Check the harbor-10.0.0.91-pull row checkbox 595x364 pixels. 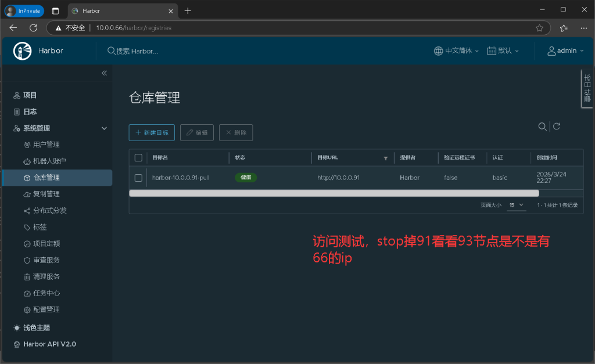click(138, 178)
